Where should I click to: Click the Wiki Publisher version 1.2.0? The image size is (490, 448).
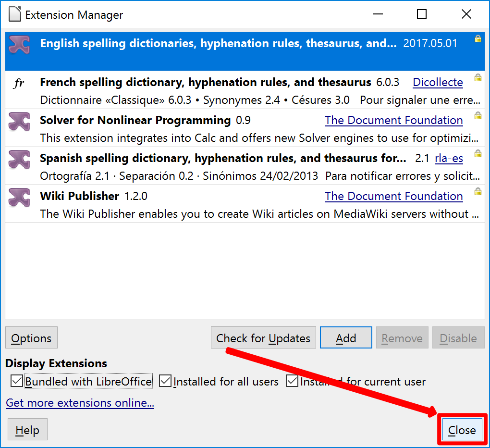click(x=135, y=196)
